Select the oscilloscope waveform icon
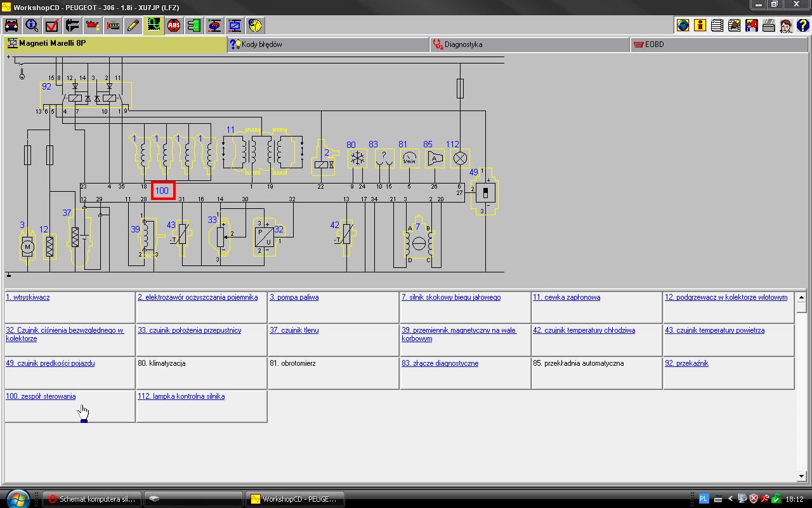 point(154,25)
